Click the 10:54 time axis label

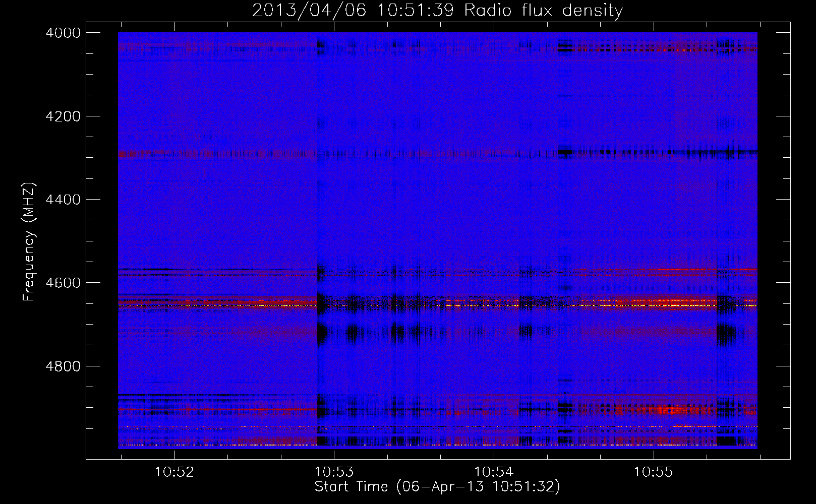[x=494, y=472]
